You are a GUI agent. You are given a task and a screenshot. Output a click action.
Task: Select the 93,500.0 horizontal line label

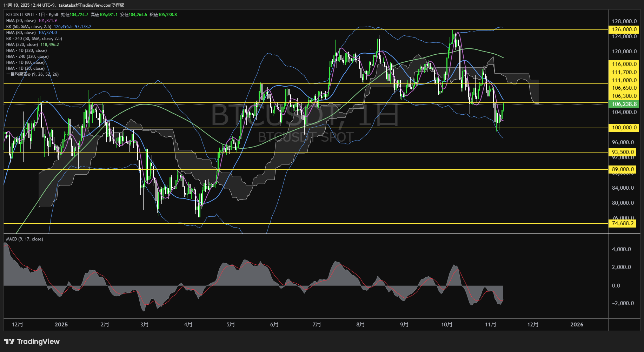pos(623,152)
